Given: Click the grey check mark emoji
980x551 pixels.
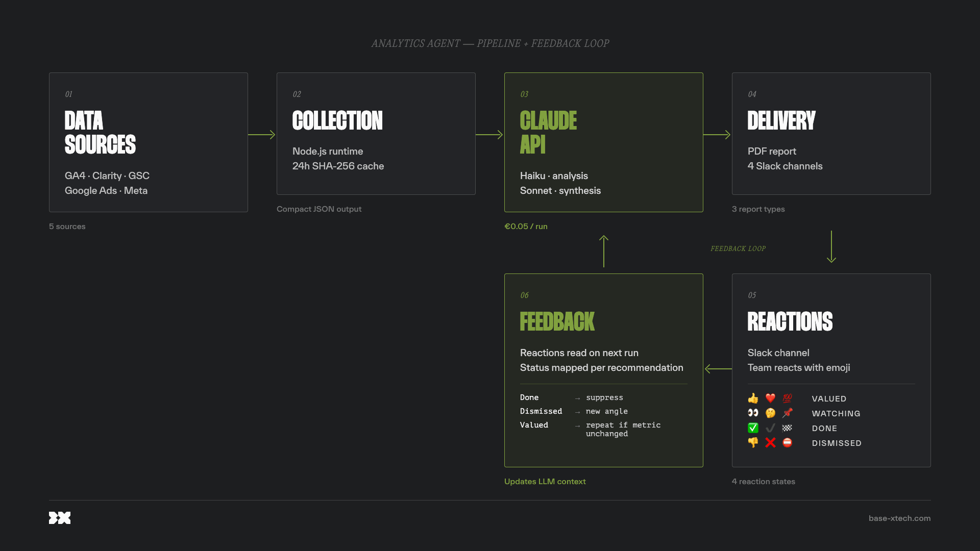Looking at the screenshot, I should pos(770,428).
